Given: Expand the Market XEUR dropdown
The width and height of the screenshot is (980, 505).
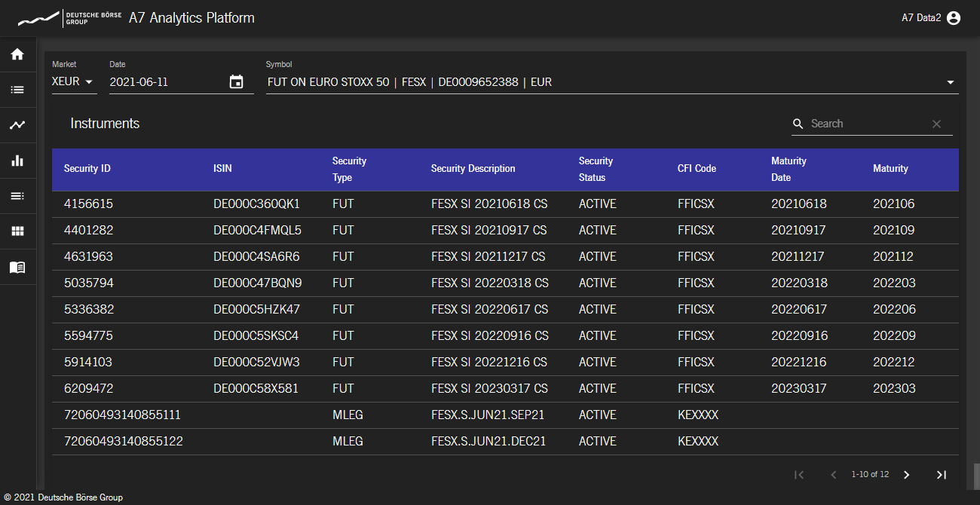Looking at the screenshot, I should (74, 82).
